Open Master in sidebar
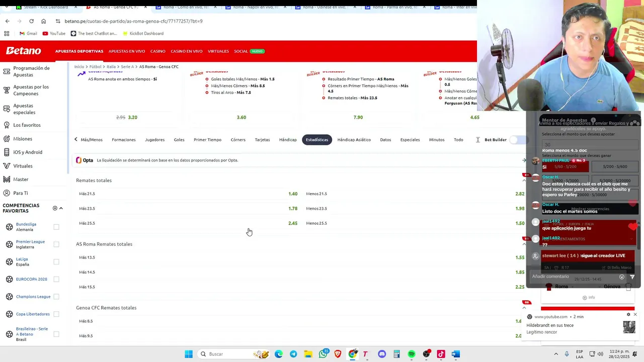 pyautogui.click(x=21, y=179)
